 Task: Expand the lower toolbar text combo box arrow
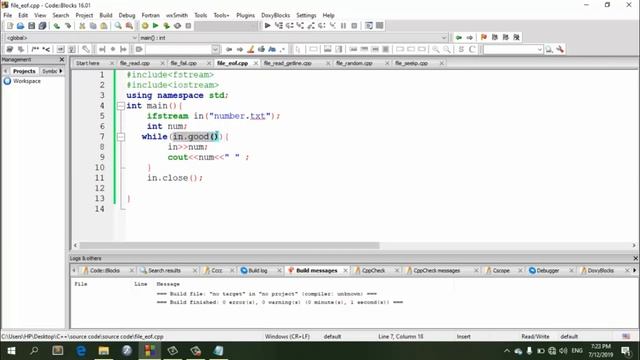tap(216, 49)
